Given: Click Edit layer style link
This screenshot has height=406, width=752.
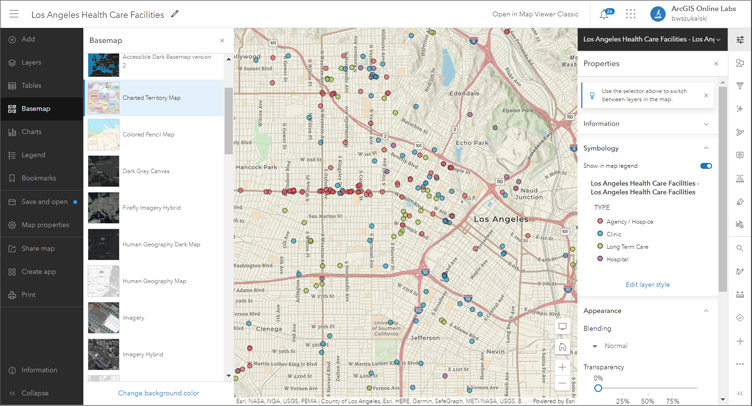Looking at the screenshot, I should 647,285.
